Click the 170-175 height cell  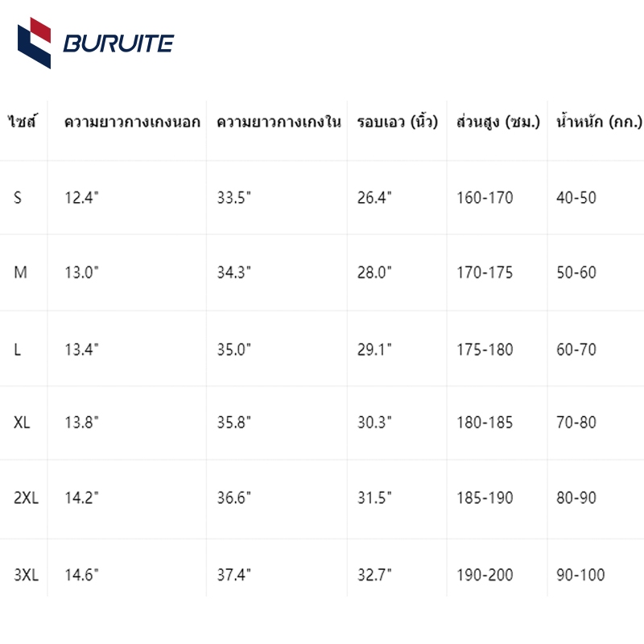(x=485, y=272)
